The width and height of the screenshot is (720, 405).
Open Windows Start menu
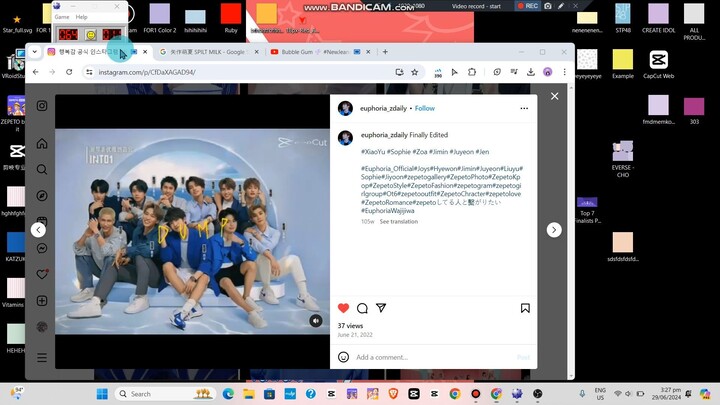click(x=102, y=394)
